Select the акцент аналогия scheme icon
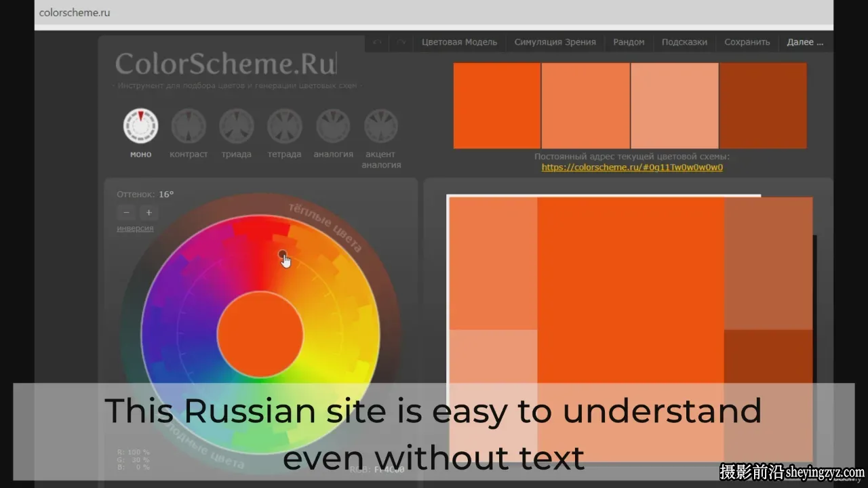Screen dimensions: 868x488 pyautogui.click(x=381, y=126)
